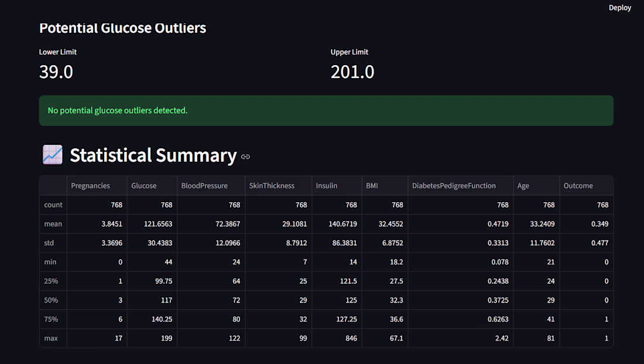Click the Insulin 25% cell 121.5

pos(337,281)
